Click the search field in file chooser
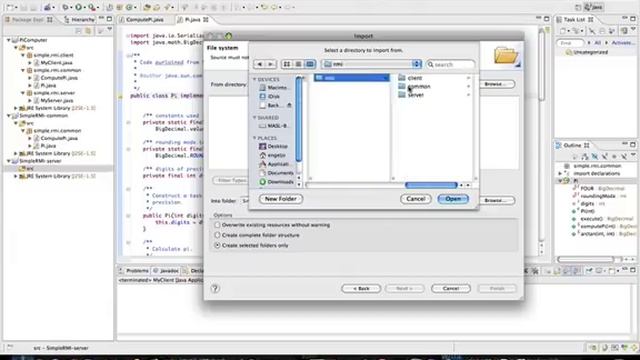Screen dimensions: 640x360 (x=451, y=64)
